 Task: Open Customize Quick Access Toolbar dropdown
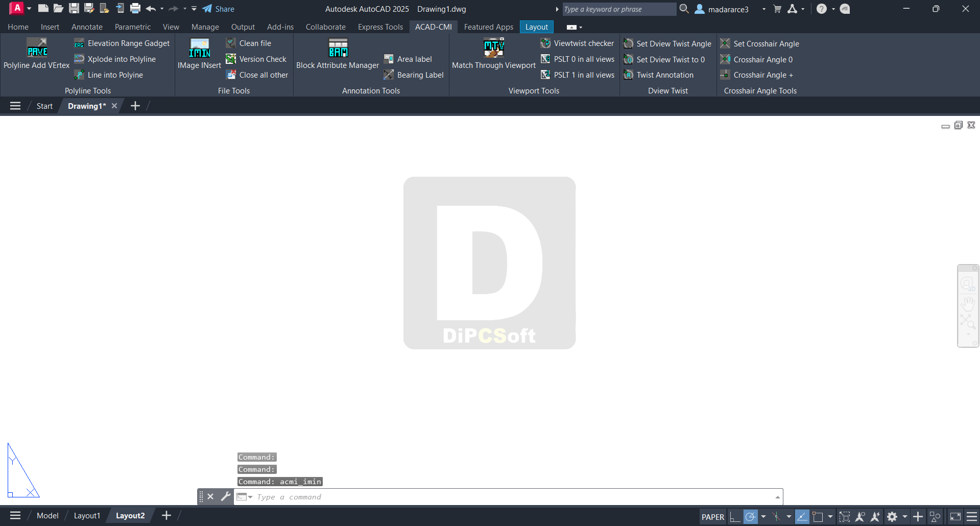194,9
